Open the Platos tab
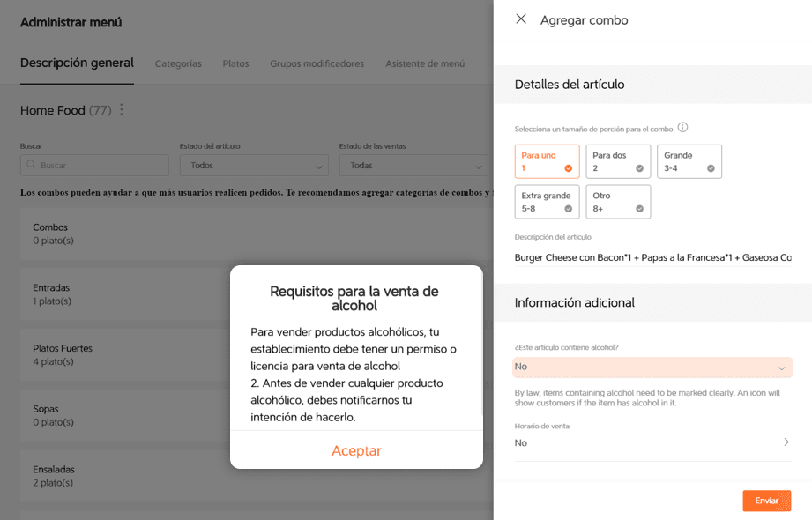This screenshot has height=520, width=812. tap(235, 63)
